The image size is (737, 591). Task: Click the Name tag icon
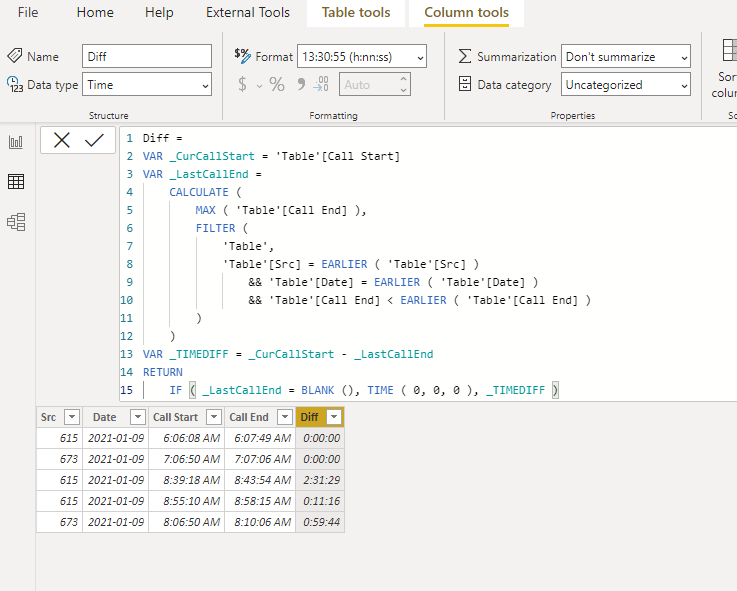(x=15, y=55)
